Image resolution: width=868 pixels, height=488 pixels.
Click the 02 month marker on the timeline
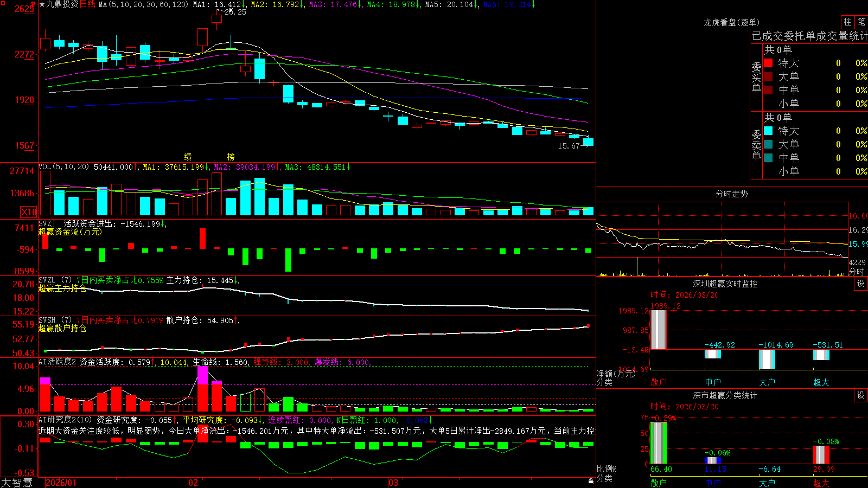click(193, 483)
